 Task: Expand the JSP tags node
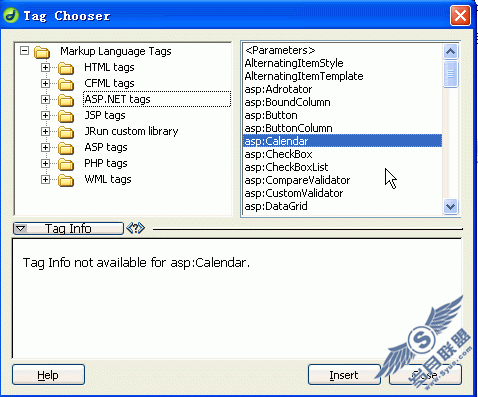click(45, 115)
